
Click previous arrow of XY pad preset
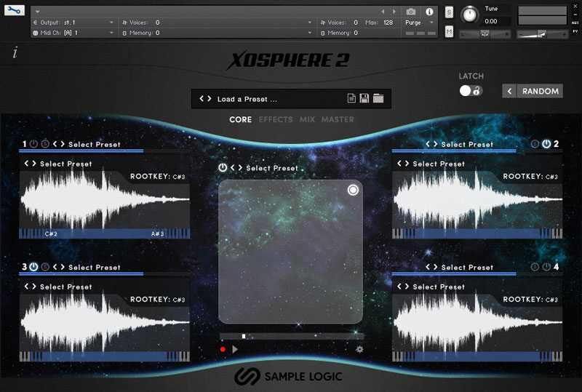click(x=233, y=168)
